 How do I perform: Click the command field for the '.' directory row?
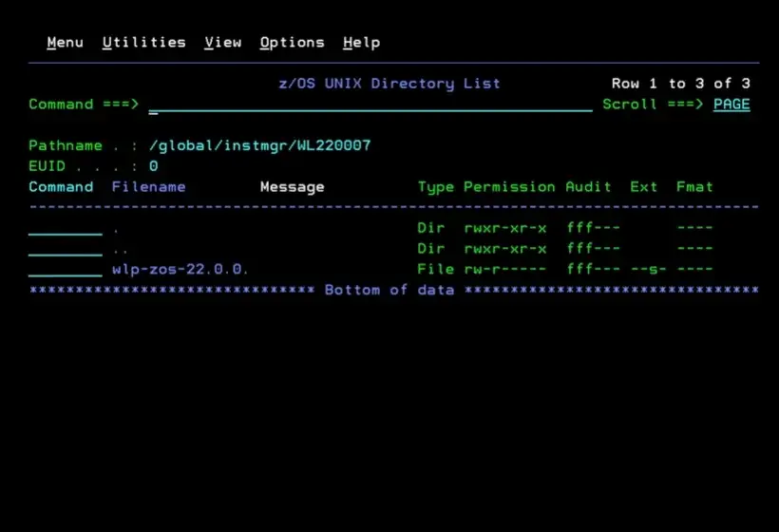[66, 229]
